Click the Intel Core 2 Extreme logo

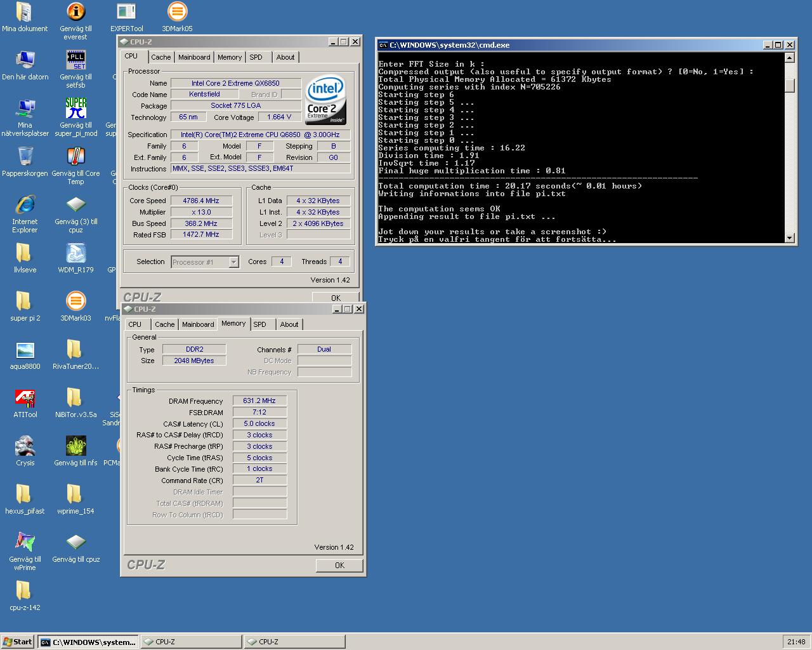click(325, 101)
